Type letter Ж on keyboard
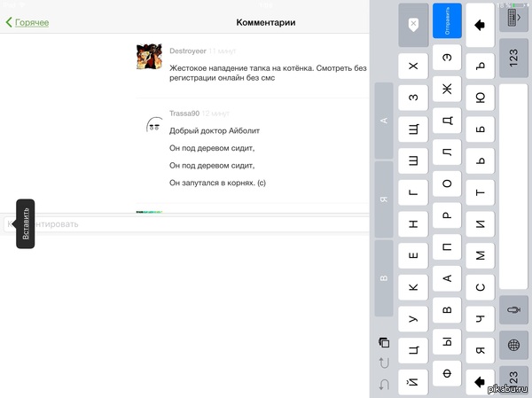The image size is (532, 398). [447, 87]
